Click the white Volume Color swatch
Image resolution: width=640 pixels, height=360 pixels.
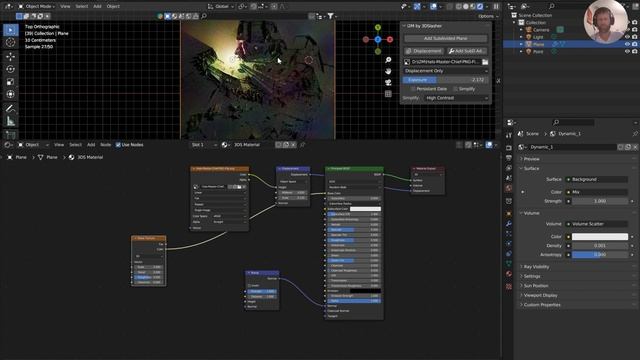click(600, 237)
